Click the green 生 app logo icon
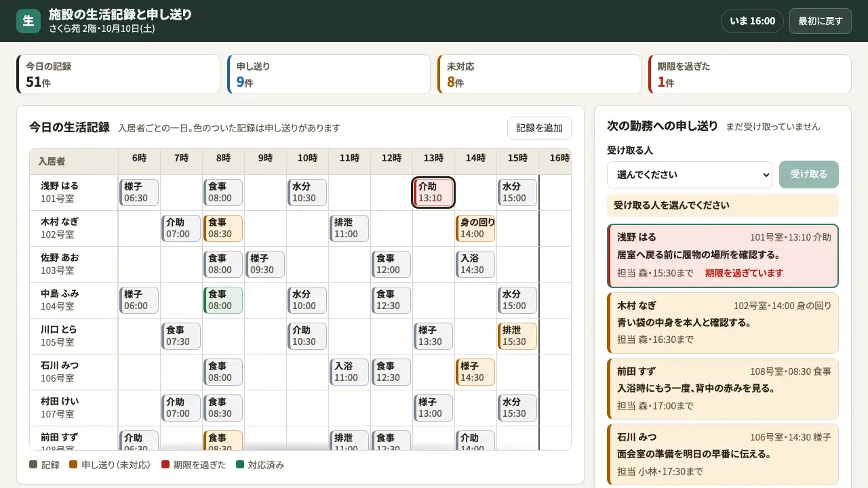The width and height of the screenshot is (868, 488). [x=28, y=21]
